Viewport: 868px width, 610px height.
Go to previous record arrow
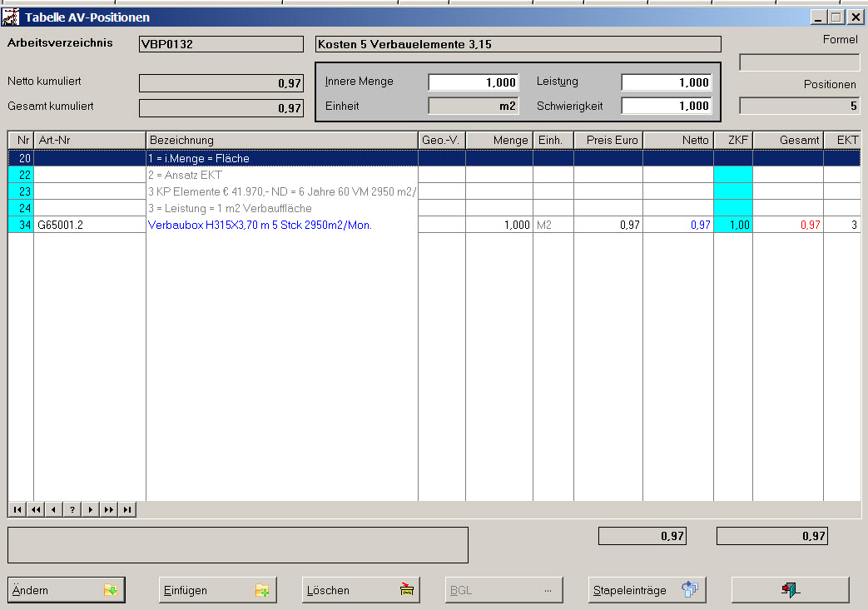(54, 509)
